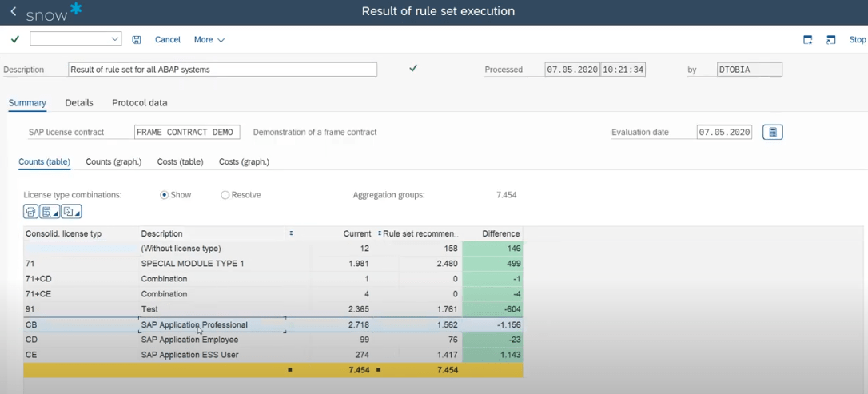868x394 pixels.
Task: Click the SAP Application Employee cell
Action: coord(212,340)
